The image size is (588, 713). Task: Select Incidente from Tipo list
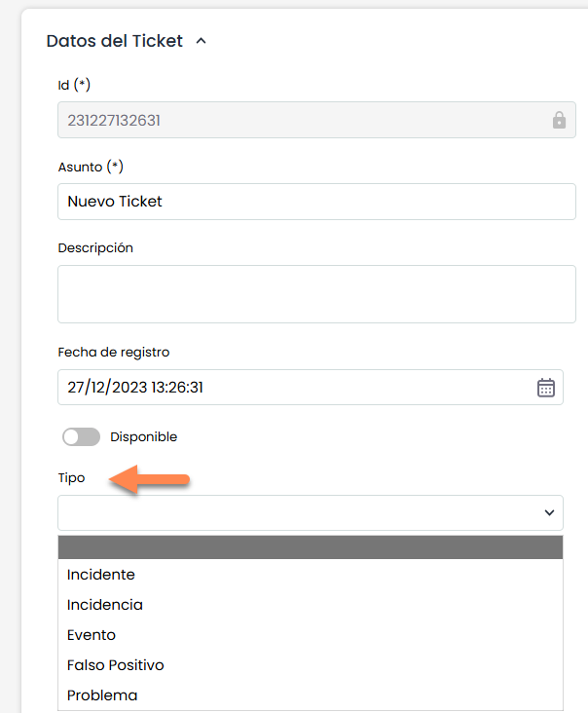pyautogui.click(x=101, y=575)
